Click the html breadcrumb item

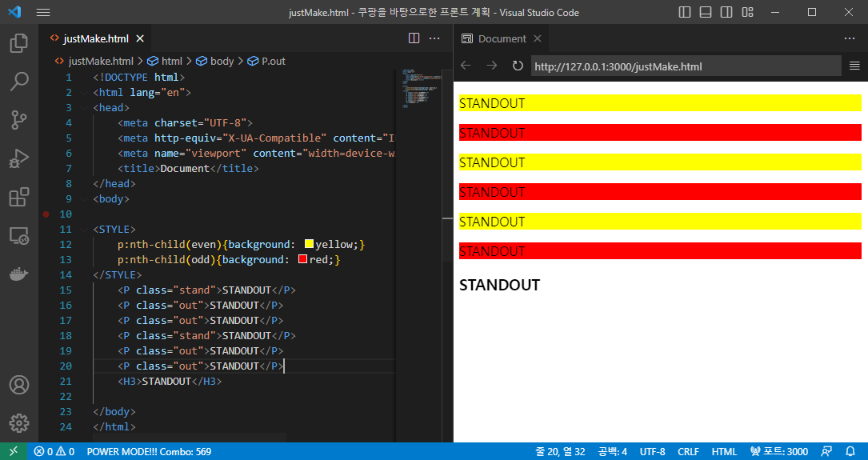pos(166,61)
